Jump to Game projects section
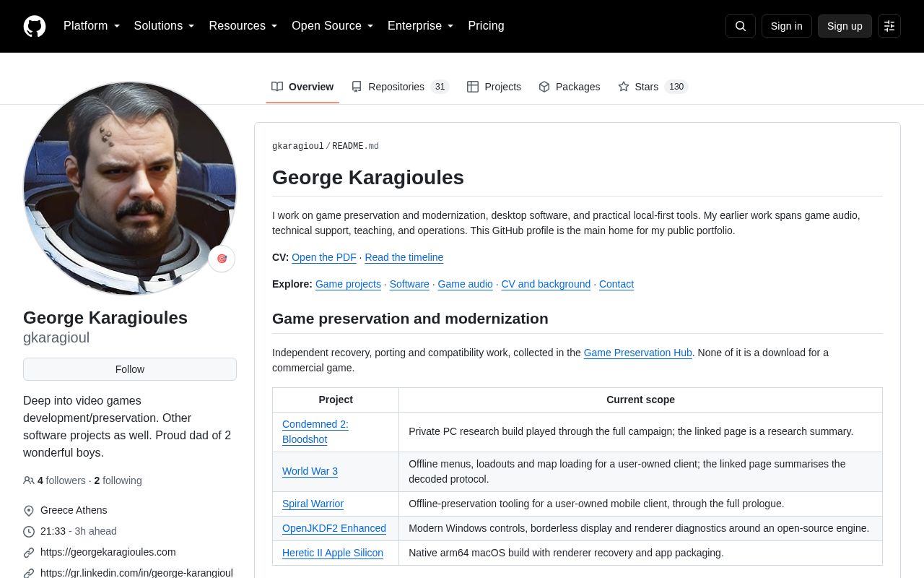924x578 pixels. [348, 284]
